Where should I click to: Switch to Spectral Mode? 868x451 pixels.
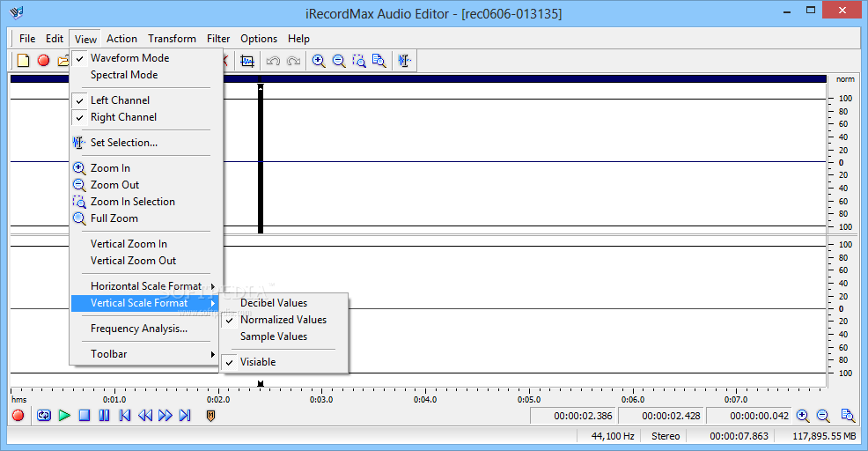pyautogui.click(x=146, y=75)
